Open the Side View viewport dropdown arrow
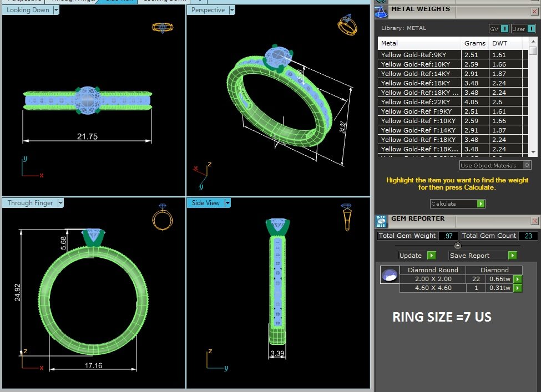The height and width of the screenshot is (392, 541). click(227, 203)
